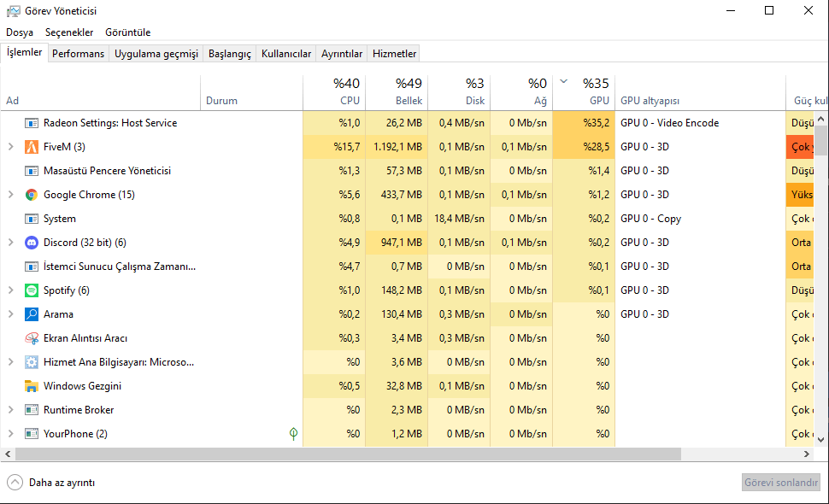
Task: Sort by the Bellek column header
Action: tap(397, 92)
